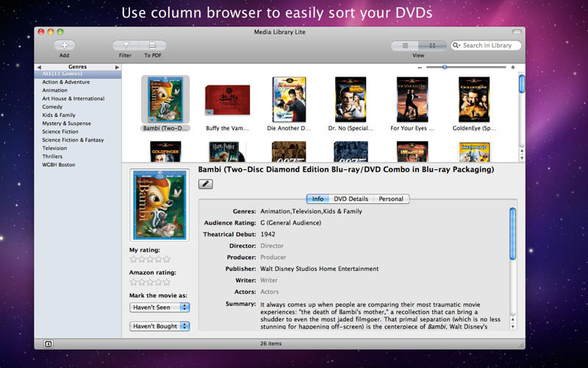Click third star of Amazon rating
The height and width of the screenshot is (368, 588).
pyautogui.click(x=150, y=282)
